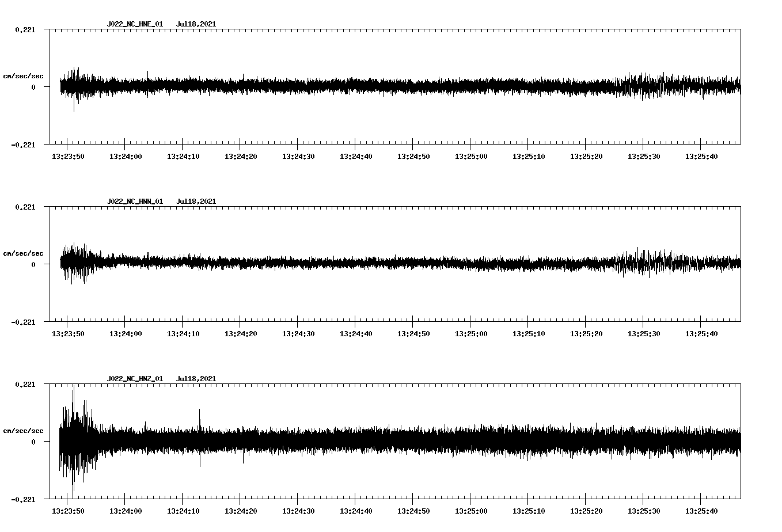This screenshot has height=532, width=782.
Task: Select the cm/sec/sec unit label on HNZ plot
Action: pos(23,431)
